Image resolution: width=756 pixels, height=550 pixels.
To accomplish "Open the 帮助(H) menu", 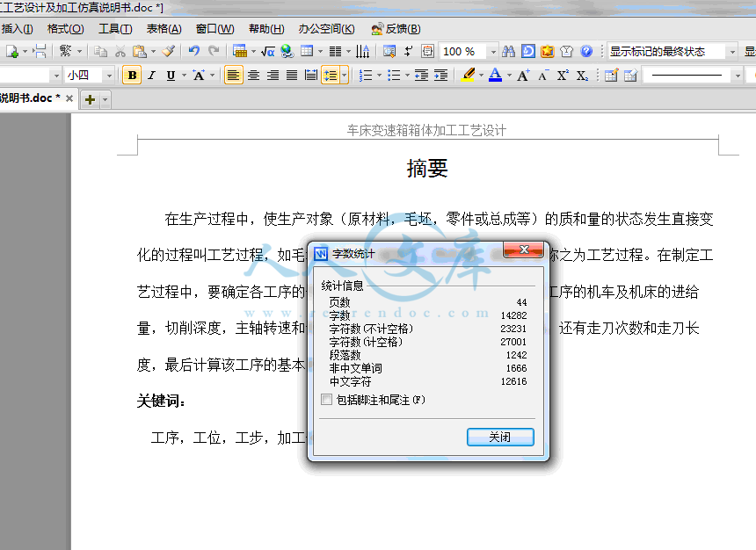I will point(266,29).
